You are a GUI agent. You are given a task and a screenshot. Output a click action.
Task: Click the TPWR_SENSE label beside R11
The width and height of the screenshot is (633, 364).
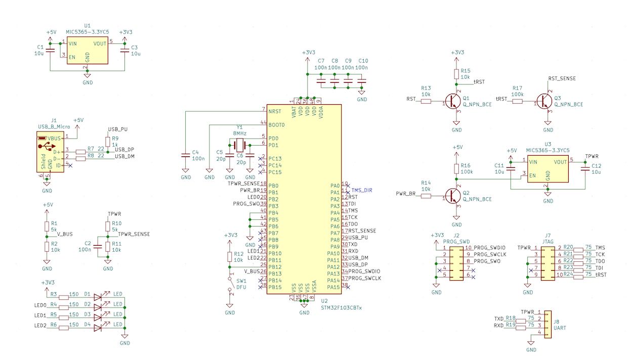click(134, 234)
